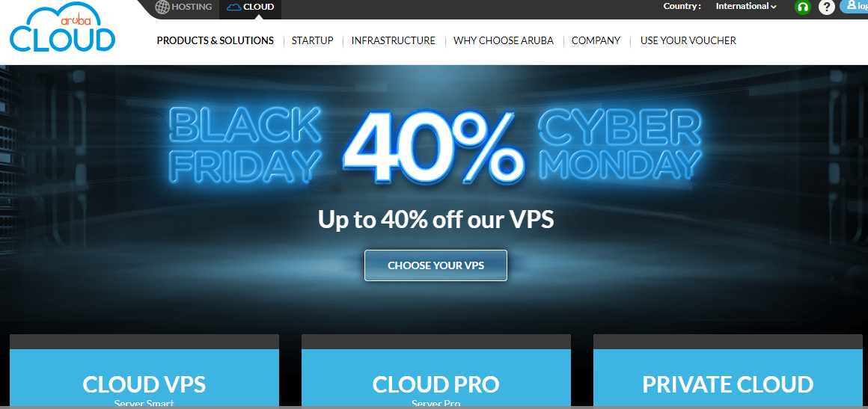This screenshot has height=409, width=868.
Task: Open the green headset support icon
Action: pyautogui.click(x=802, y=7)
